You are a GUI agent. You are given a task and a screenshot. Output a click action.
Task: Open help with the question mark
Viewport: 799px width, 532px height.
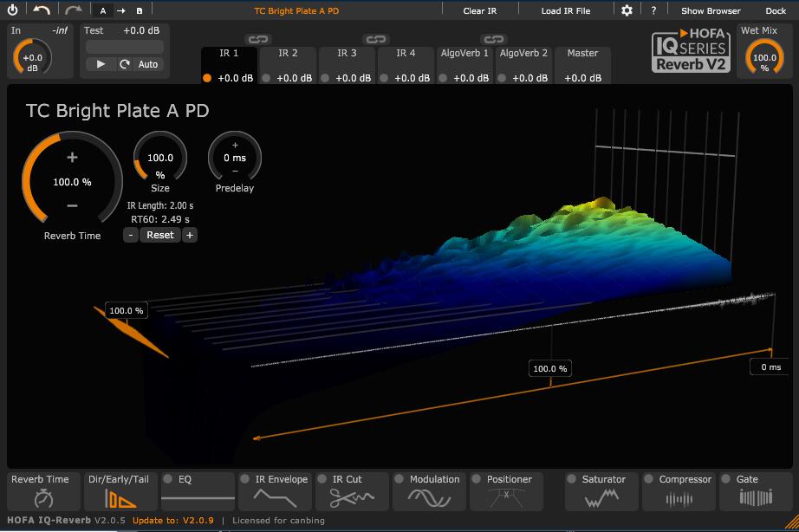(x=653, y=10)
